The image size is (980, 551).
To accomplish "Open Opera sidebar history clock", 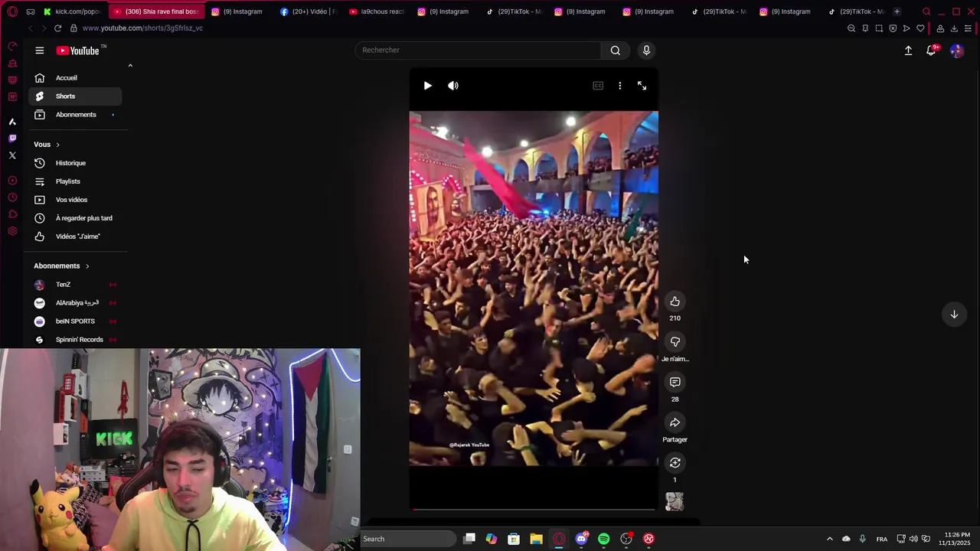I will tap(12, 197).
